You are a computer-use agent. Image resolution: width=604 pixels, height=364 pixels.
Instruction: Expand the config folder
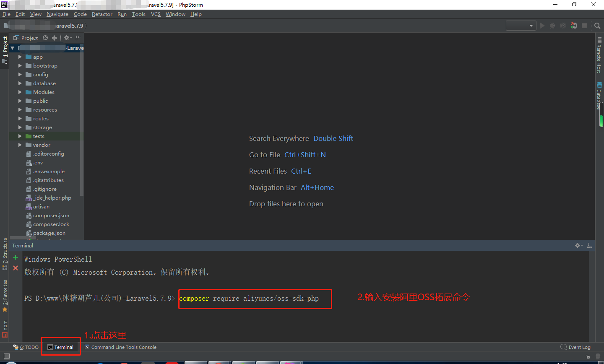tap(20, 75)
